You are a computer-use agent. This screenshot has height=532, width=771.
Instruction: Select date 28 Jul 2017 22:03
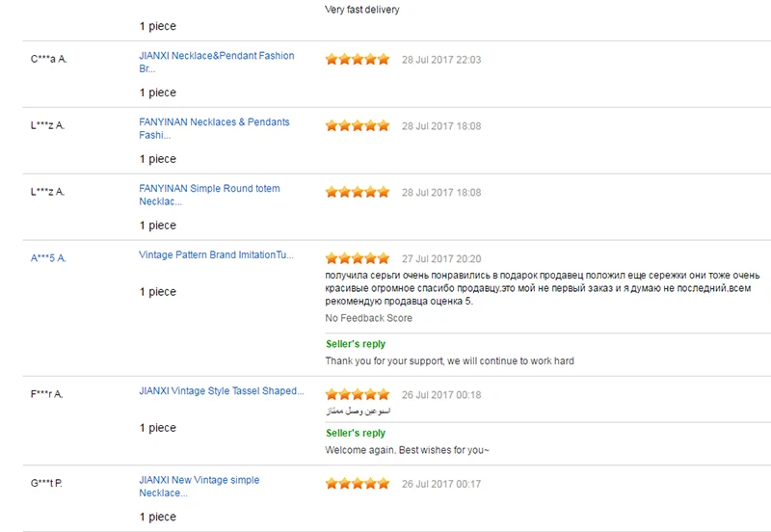tap(441, 60)
